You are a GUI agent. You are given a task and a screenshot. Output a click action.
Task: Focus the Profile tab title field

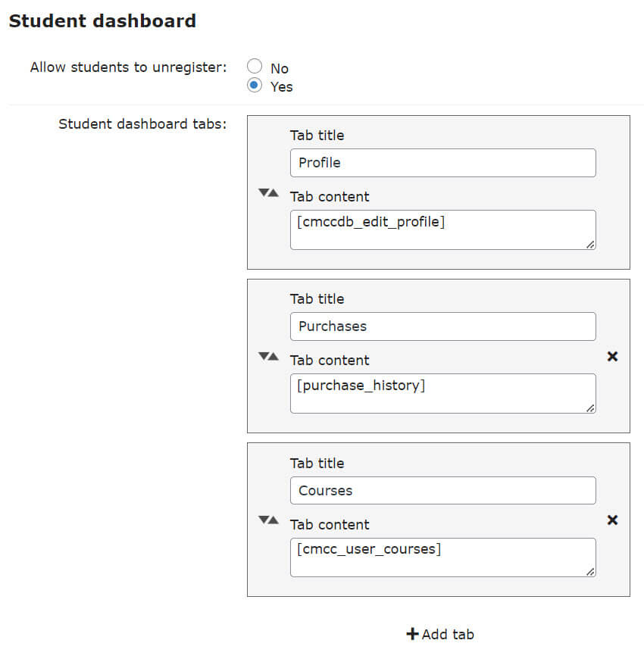442,163
